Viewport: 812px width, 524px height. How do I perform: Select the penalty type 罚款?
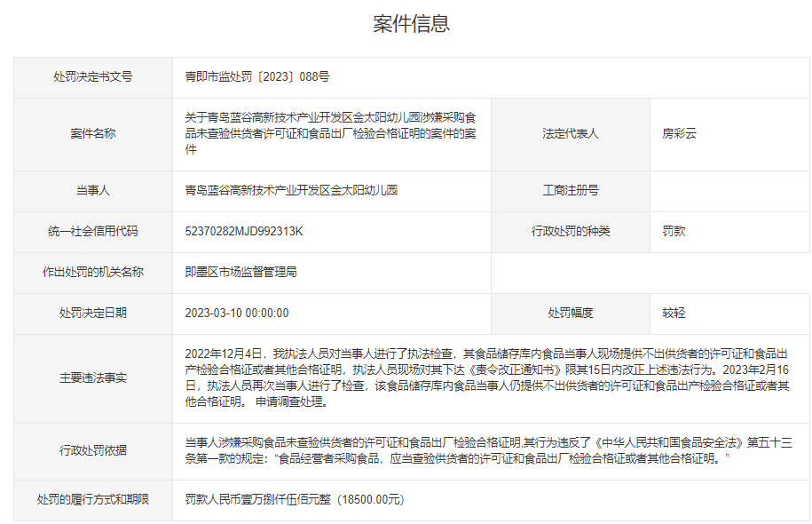point(673,232)
